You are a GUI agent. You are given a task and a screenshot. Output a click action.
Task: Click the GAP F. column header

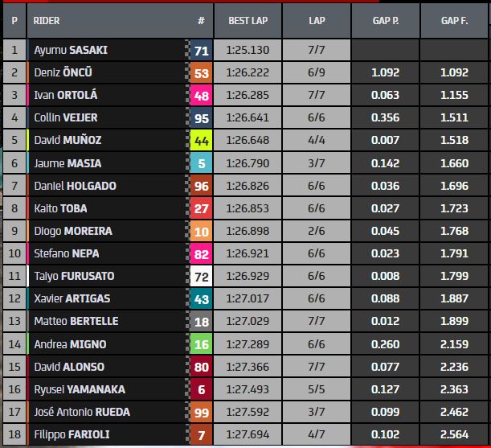[x=456, y=20]
